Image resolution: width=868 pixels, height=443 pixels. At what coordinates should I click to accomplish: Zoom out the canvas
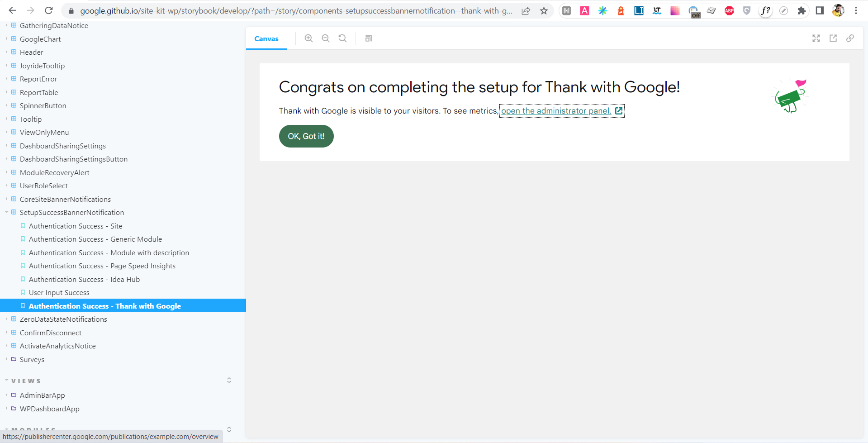tap(326, 38)
